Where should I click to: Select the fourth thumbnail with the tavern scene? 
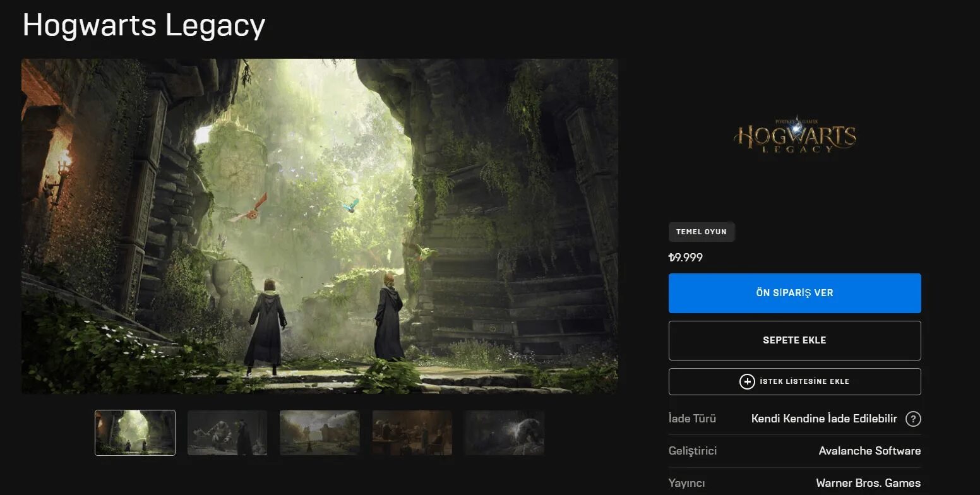tap(412, 432)
